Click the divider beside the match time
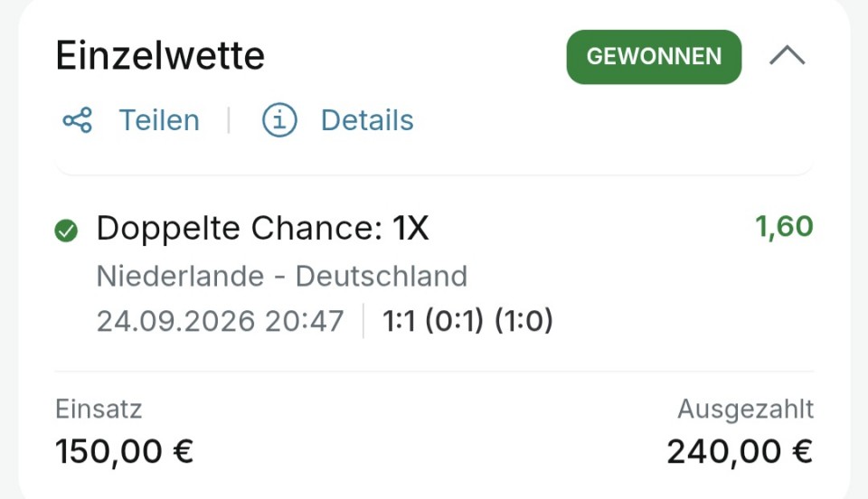Screen dimensions: 868x499 (x=363, y=321)
